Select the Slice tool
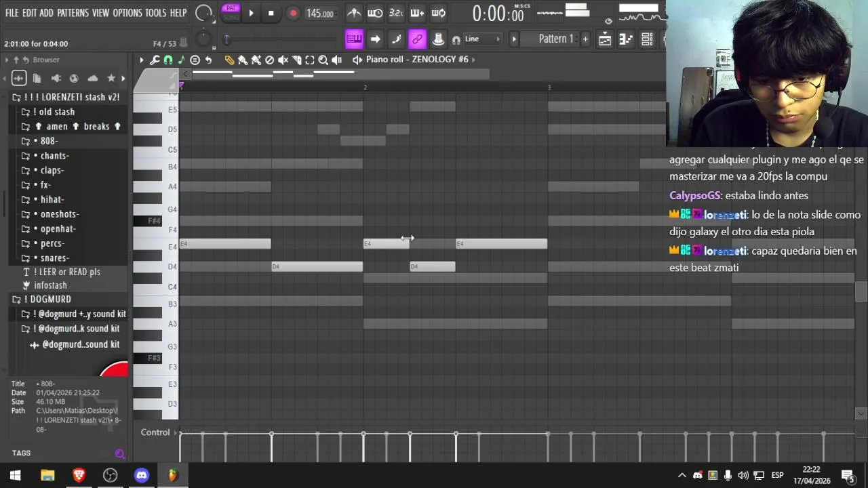 point(296,60)
